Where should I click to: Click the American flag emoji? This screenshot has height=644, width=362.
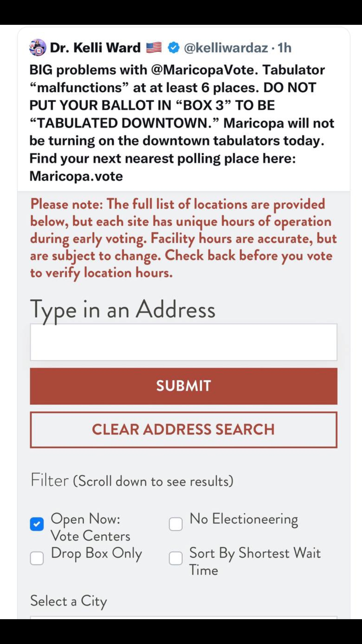pos(154,48)
